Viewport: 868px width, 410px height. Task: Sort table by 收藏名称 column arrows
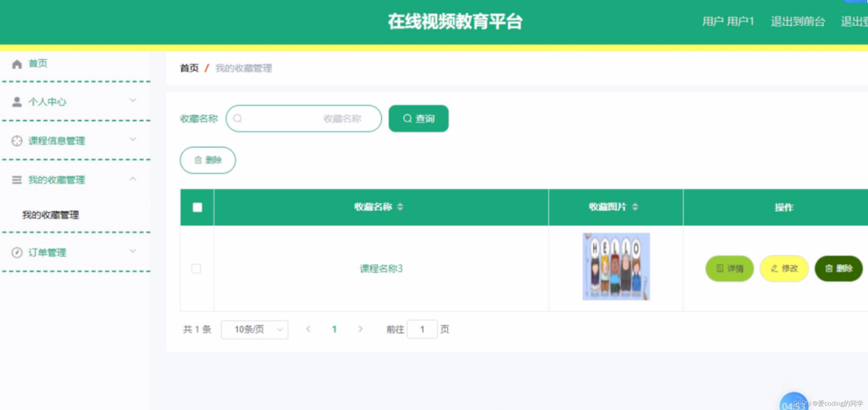tap(400, 207)
